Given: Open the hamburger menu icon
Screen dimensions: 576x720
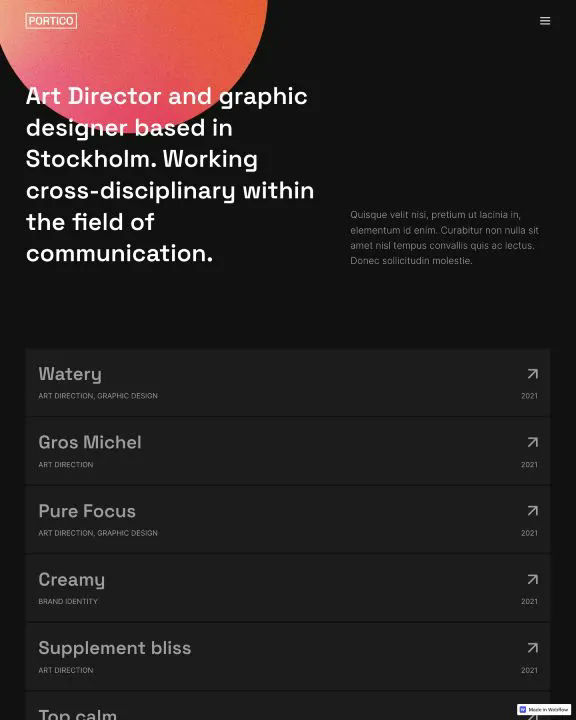Looking at the screenshot, I should [x=545, y=21].
